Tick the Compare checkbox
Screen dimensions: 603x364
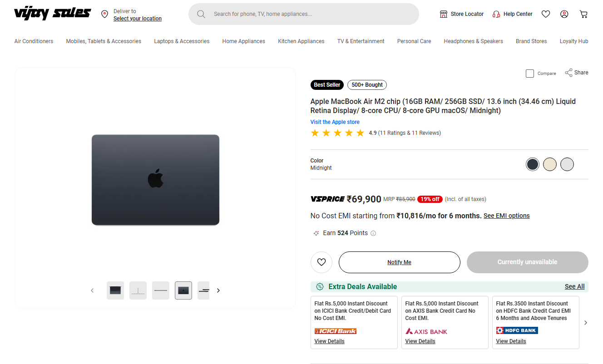click(x=530, y=74)
